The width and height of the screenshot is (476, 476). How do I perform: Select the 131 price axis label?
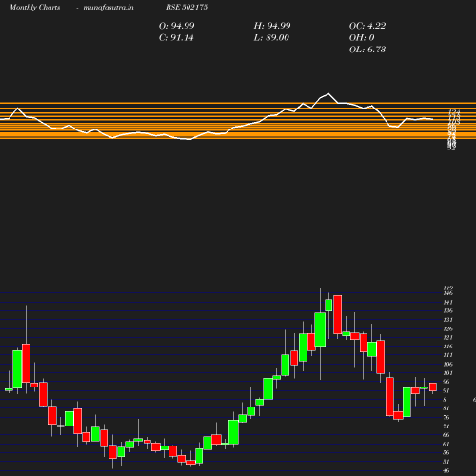coord(447,320)
